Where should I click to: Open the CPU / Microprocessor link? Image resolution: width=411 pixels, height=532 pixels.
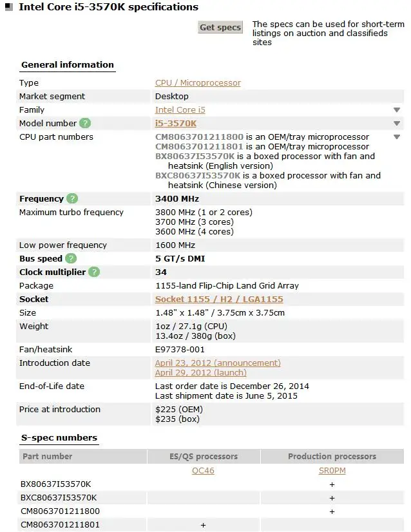[198, 83]
